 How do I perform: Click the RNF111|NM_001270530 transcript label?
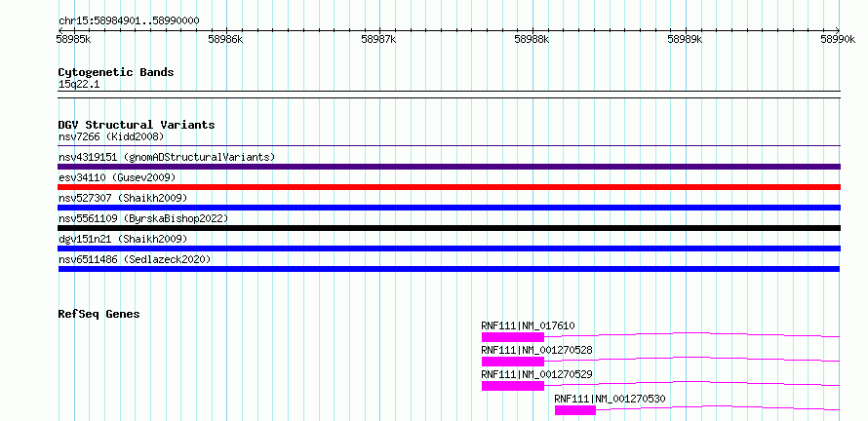[610, 399]
